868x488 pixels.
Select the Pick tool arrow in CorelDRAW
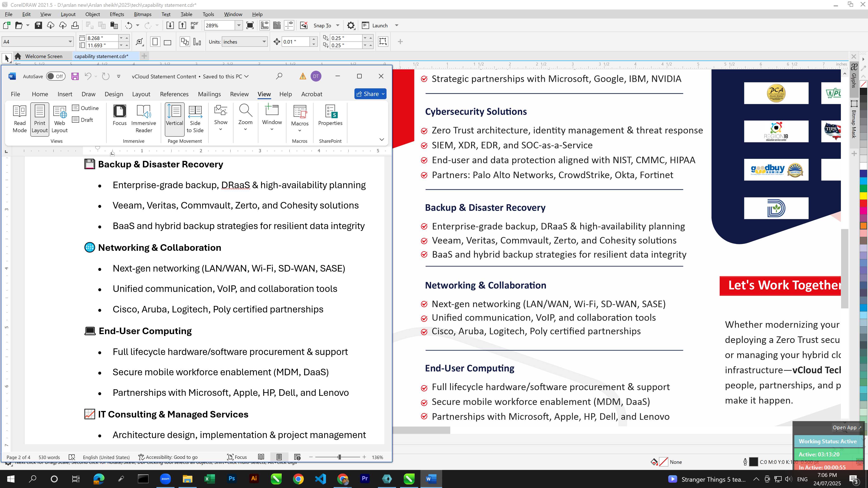tap(7, 58)
